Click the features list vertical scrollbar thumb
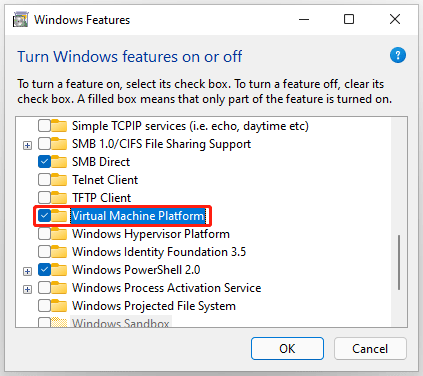 (399, 263)
